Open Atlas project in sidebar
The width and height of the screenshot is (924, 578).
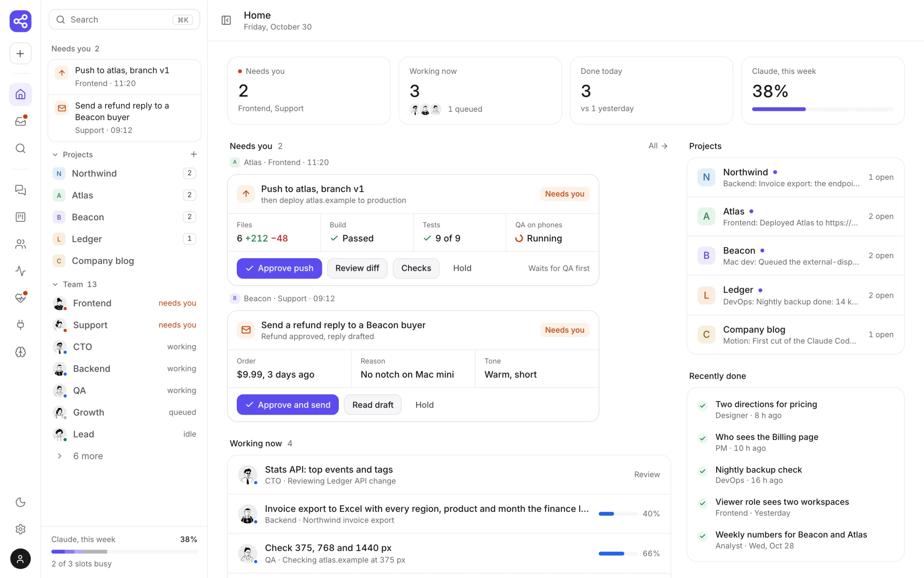(x=124, y=195)
